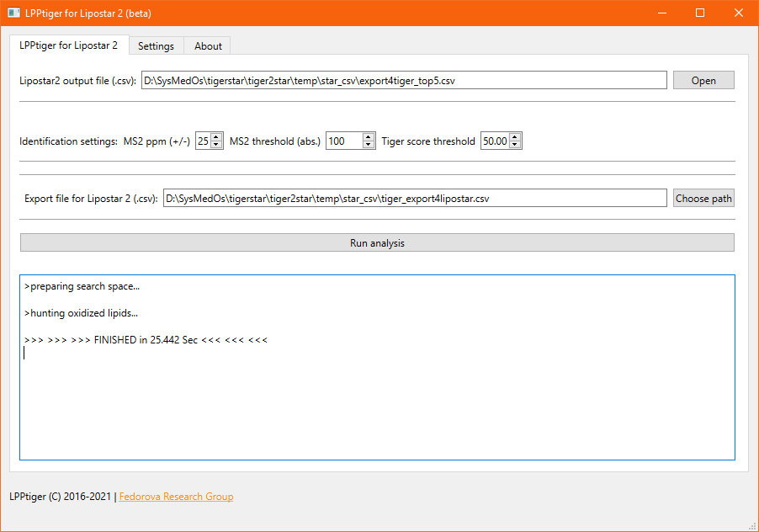Open the Fedorova Research Group link
This screenshot has height=532, width=759.
tap(176, 497)
